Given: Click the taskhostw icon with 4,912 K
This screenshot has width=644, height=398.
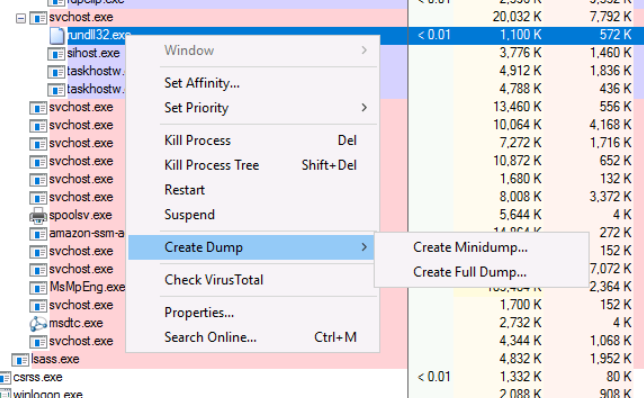Looking at the screenshot, I should pos(56,71).
